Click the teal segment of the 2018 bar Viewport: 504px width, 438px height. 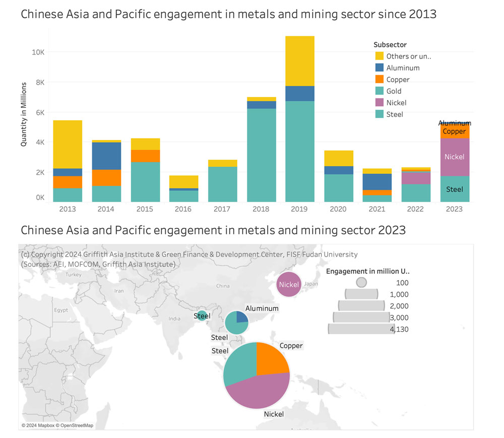[x=262, y=155]
